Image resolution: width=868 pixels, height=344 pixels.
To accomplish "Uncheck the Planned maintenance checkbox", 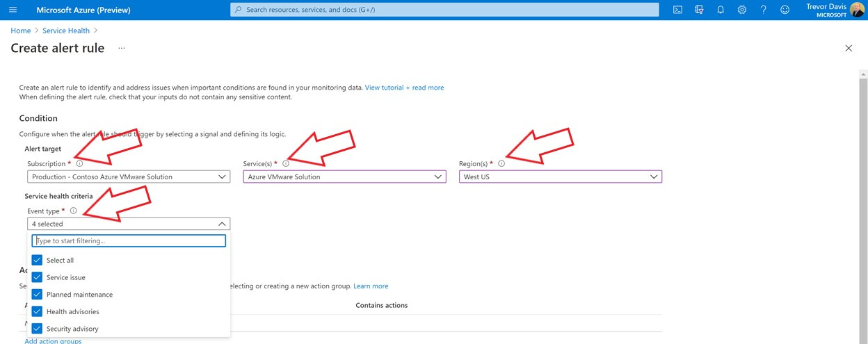I will point(38,294).
